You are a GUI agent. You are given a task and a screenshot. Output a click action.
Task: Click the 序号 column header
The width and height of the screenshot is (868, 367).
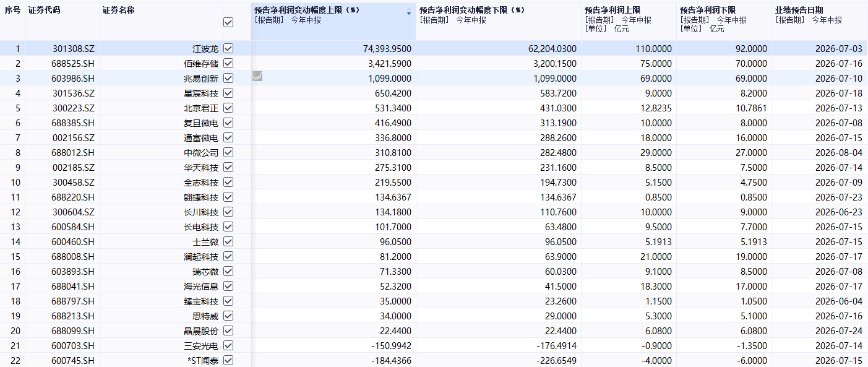[x=12, y=11]
